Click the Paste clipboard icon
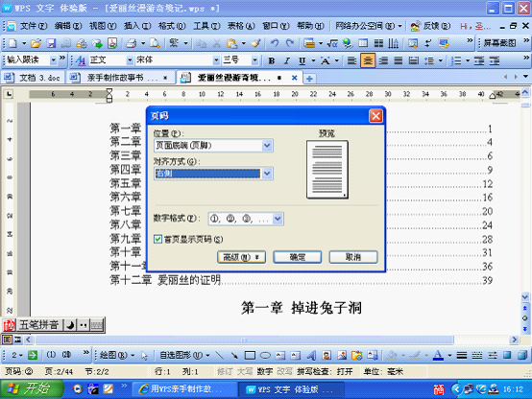The image size is (532, 399). [x=231, y=43]
